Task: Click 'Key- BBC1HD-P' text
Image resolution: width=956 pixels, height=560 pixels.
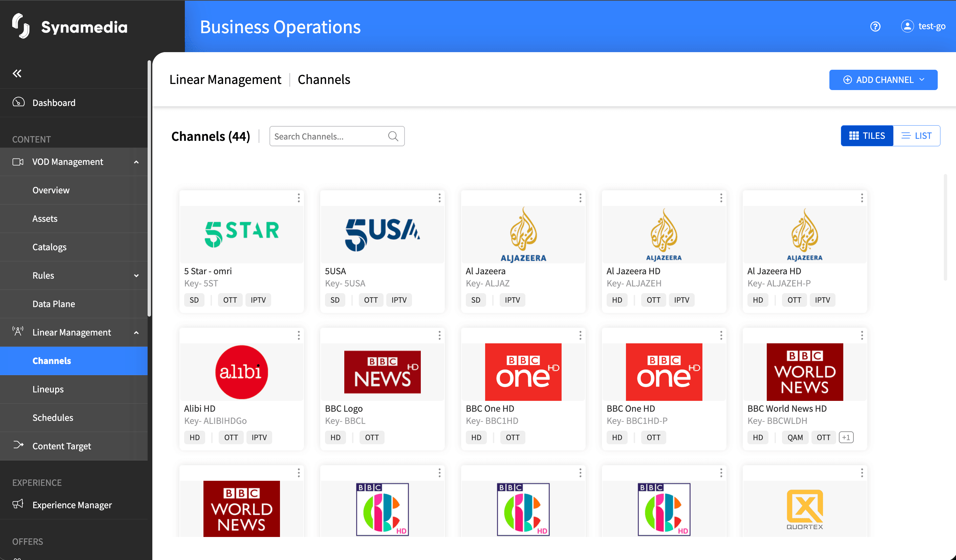Action: pyautogui.click(x=636, y=421)
